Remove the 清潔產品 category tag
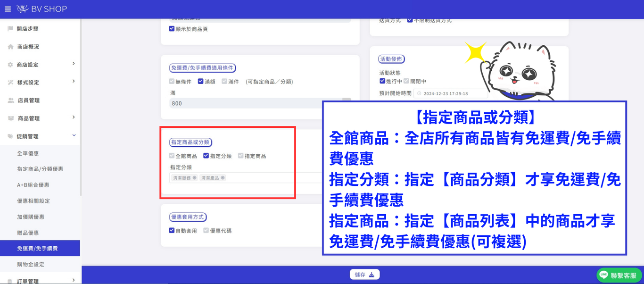Image resolution: width=644 pixels, height=284 pixels. click(x=223, y=178)
